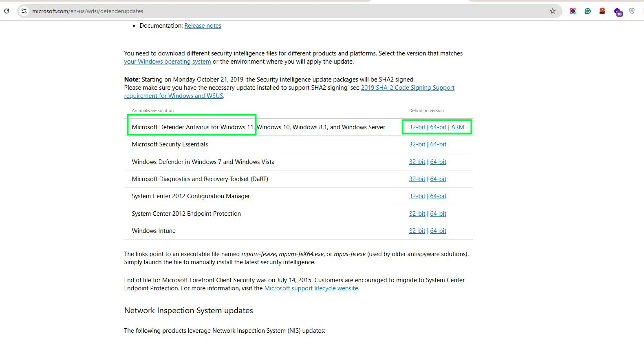
Task: Download 32-bit Microsoft Defender Antivirus update
Action: [417, 127]
